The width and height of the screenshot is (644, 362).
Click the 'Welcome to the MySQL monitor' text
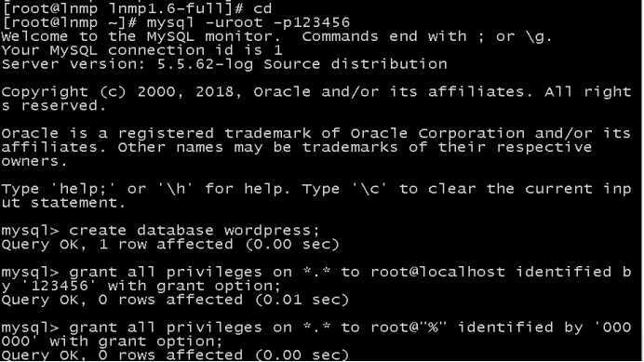click(137, 36)
